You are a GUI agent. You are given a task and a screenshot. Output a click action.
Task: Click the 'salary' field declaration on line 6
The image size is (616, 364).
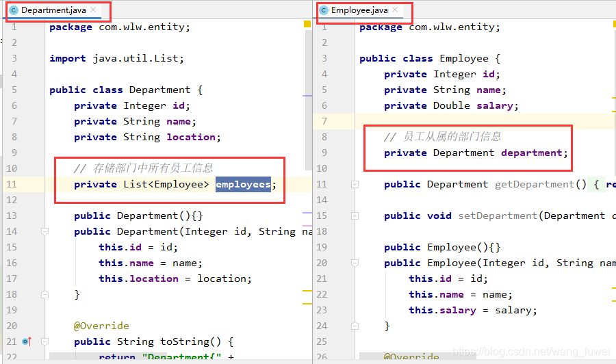pos(495,105)
